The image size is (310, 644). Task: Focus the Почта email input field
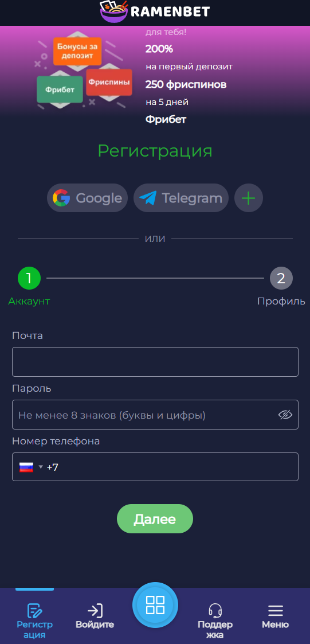tap(155, 362)
